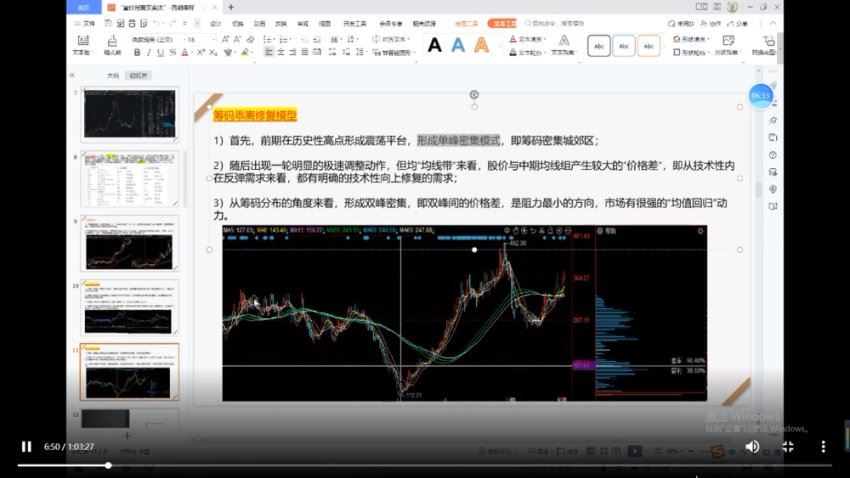Select slide 9 thumbnail
850x478 pixels.
[x=130, y=243]
